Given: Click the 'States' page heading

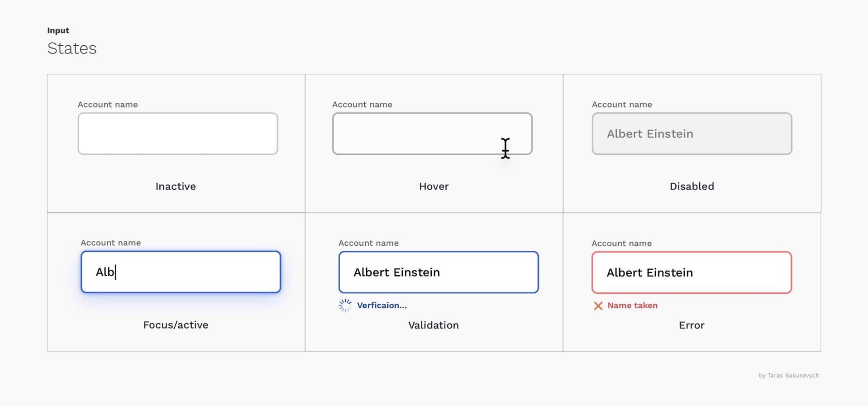Looking at the screenshot, I should click(72, 48).
